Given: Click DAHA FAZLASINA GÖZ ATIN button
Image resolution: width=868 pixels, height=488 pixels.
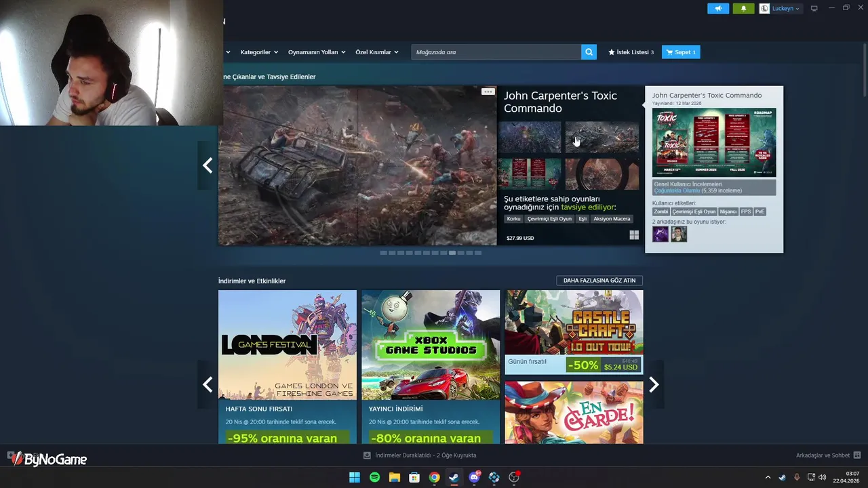Looking at the screenshot, I should coord(599,281).
